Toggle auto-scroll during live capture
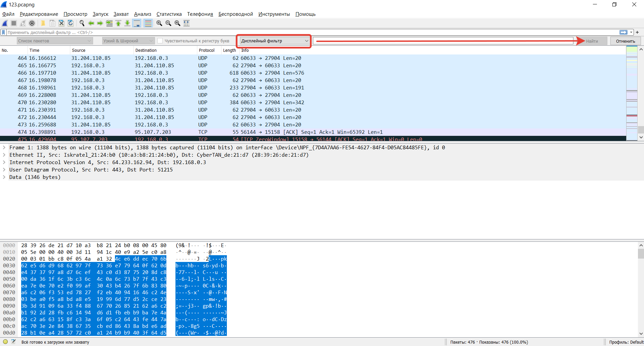 136,23
